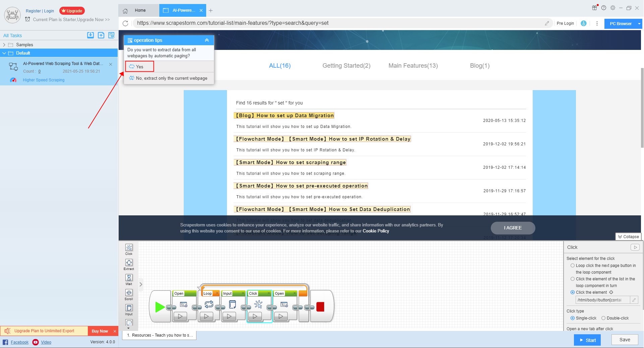
Task: Run the Click step from properties panel header
Action: 635,247
